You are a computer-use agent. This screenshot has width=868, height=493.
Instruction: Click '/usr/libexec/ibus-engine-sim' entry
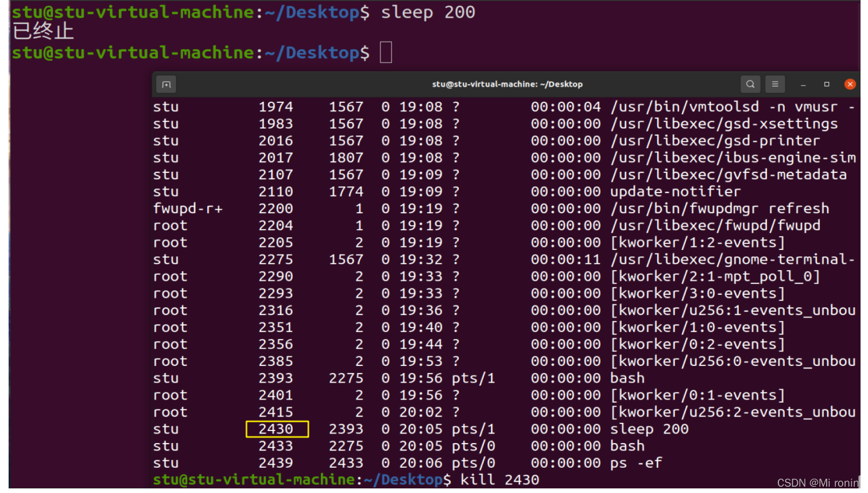[733, 158]
